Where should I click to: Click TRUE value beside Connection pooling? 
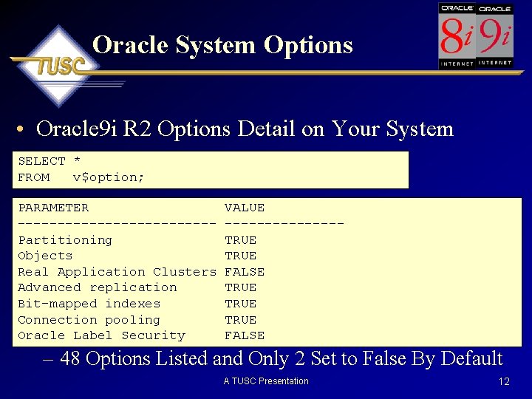click(241, 320)
